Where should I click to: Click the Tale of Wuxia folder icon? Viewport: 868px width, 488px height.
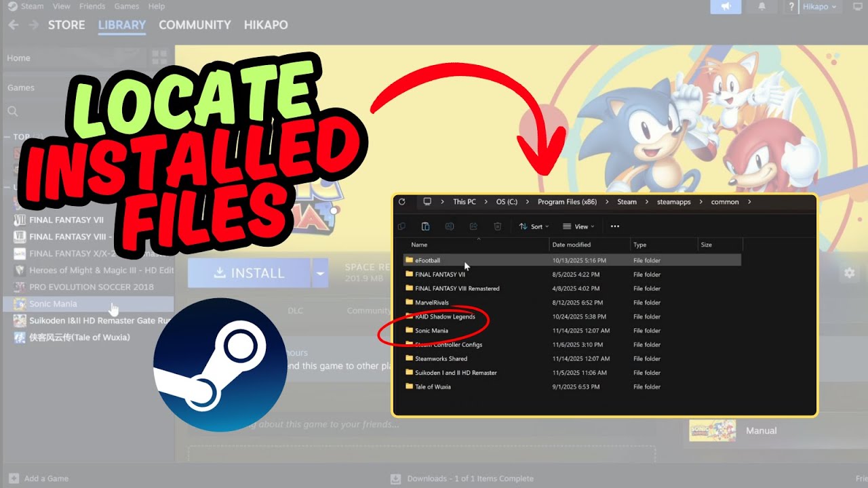pyautogui.click(x=409, y=387)
